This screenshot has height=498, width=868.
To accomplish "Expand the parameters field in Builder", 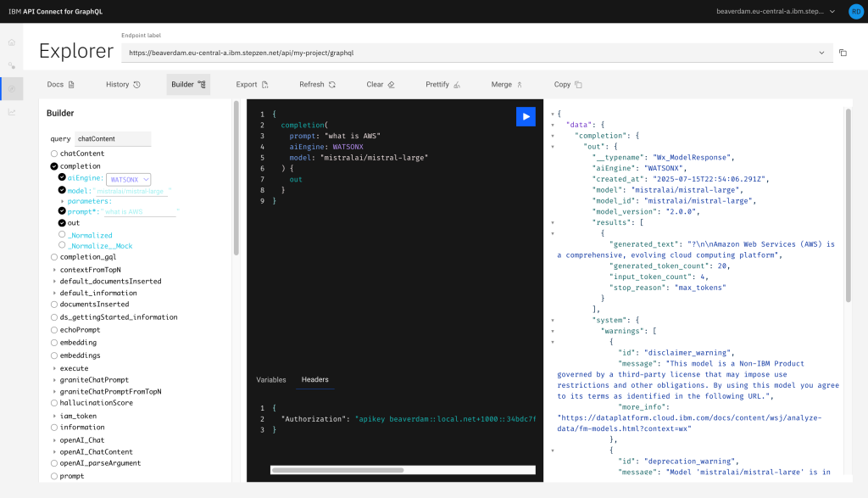I will (x=63, y=201).
